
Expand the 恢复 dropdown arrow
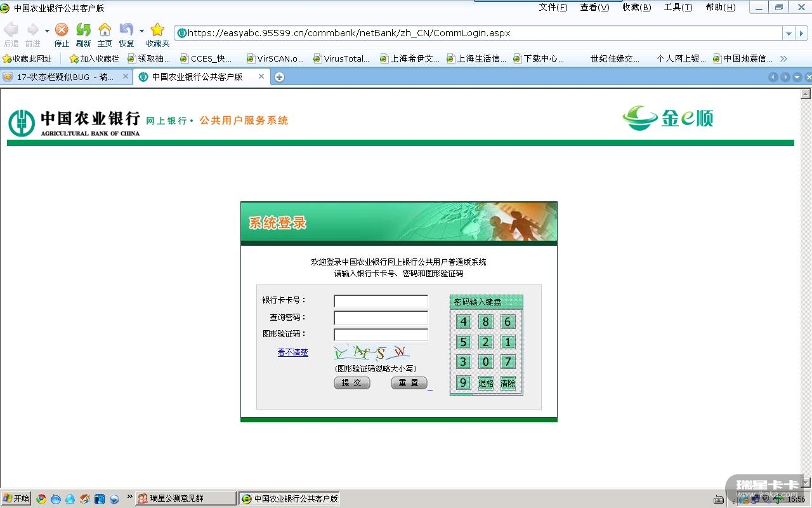point(141,30)
